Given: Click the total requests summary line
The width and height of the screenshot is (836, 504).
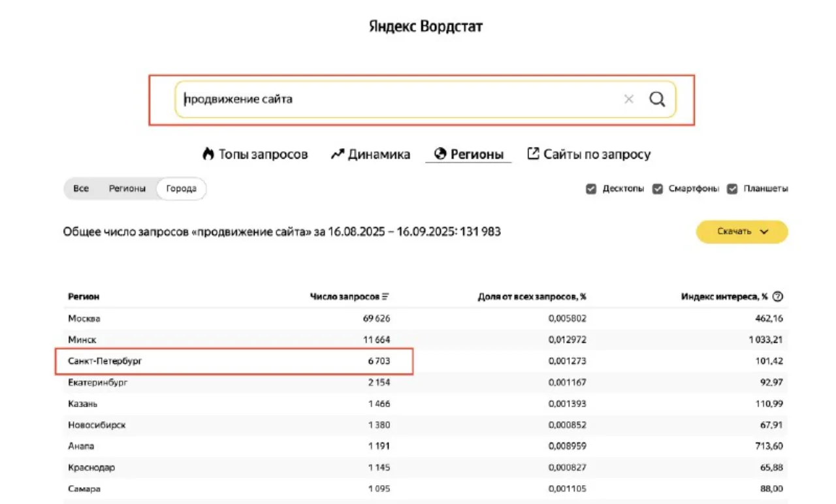Looking at the screenshot, I should point(282,232).
